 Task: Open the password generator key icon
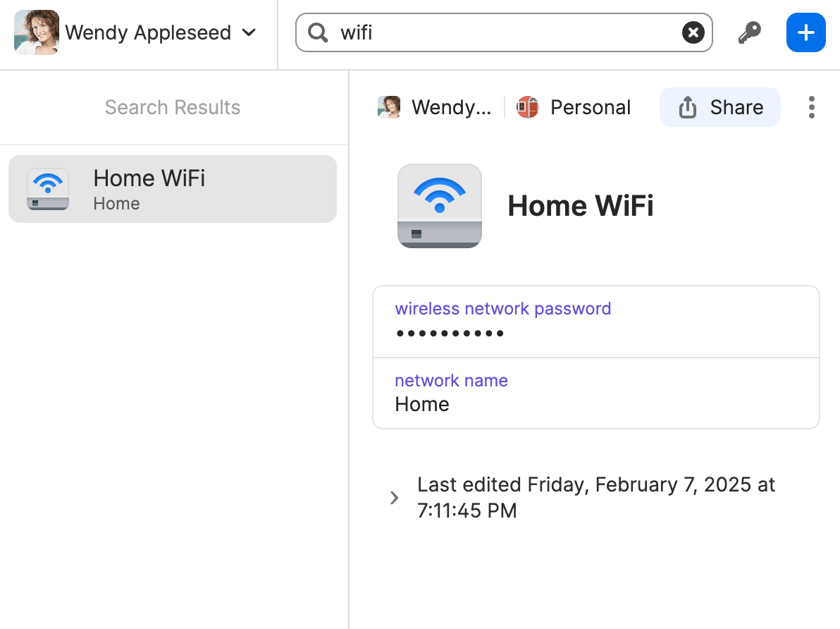click(x=749, y=32)
